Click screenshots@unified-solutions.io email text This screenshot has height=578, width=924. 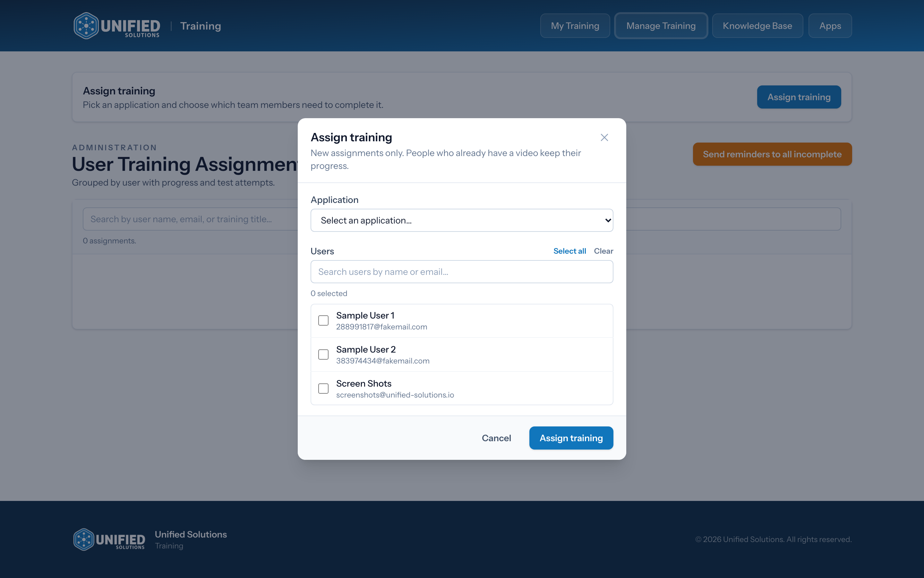coord(395,395)
